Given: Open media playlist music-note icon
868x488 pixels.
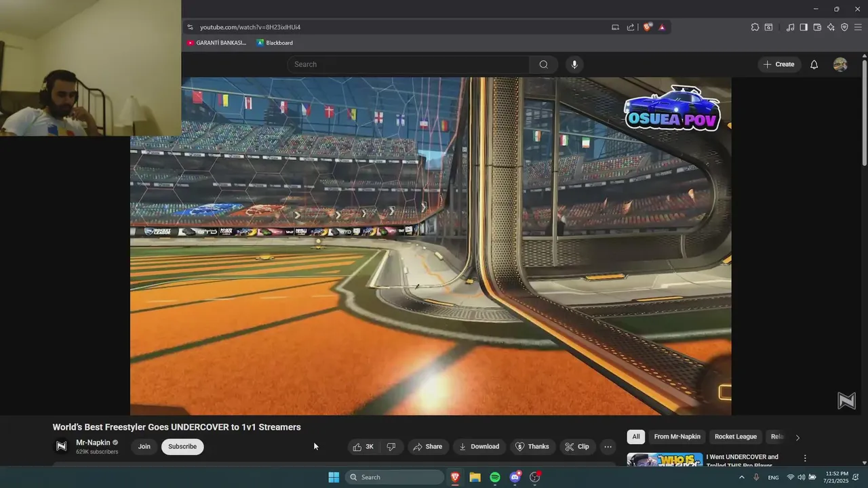Looking at the screenshot, I should (x=790, y=27).
